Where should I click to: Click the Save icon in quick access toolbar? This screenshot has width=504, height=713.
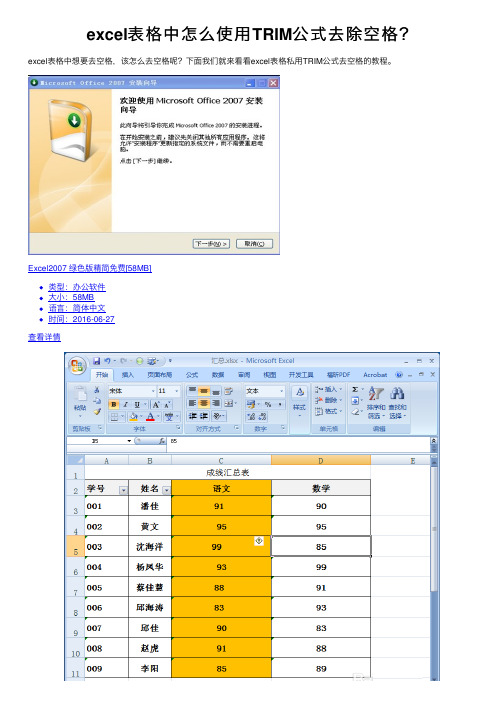96,361
